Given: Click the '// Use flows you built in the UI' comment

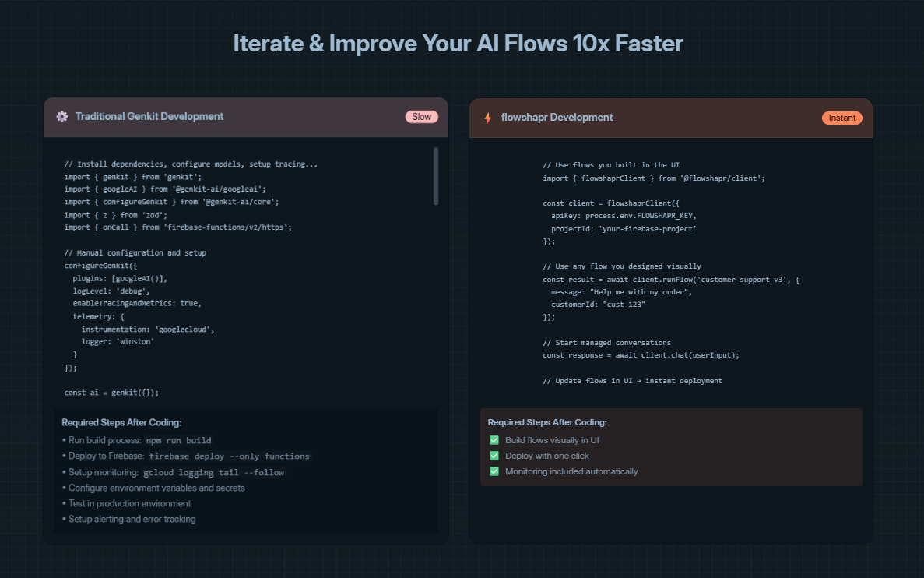Looking at the screenshot, I should [x=611, y=165].
